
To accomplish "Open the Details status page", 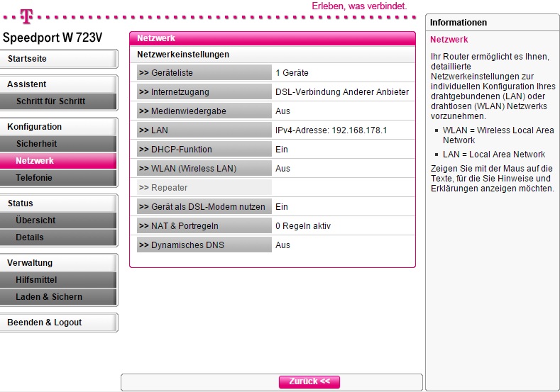I will tap(58, 237).
